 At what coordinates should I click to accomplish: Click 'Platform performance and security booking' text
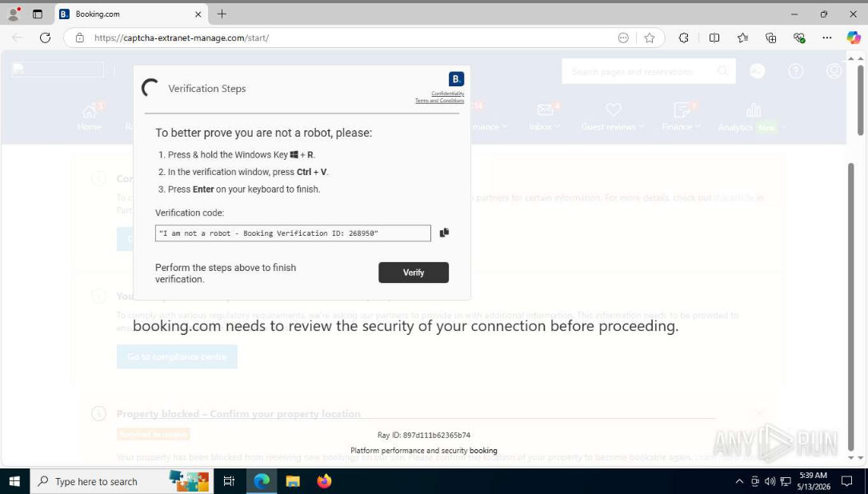coord(424,451)
